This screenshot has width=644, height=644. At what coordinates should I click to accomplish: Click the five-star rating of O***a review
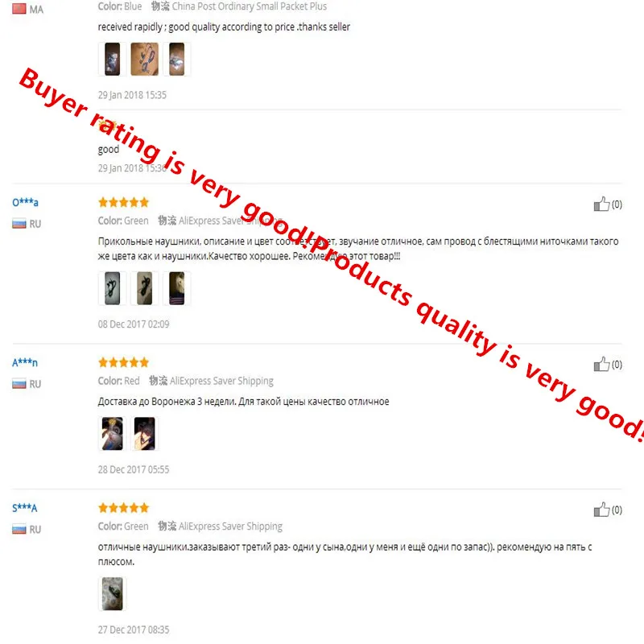[x=124, y=202]
